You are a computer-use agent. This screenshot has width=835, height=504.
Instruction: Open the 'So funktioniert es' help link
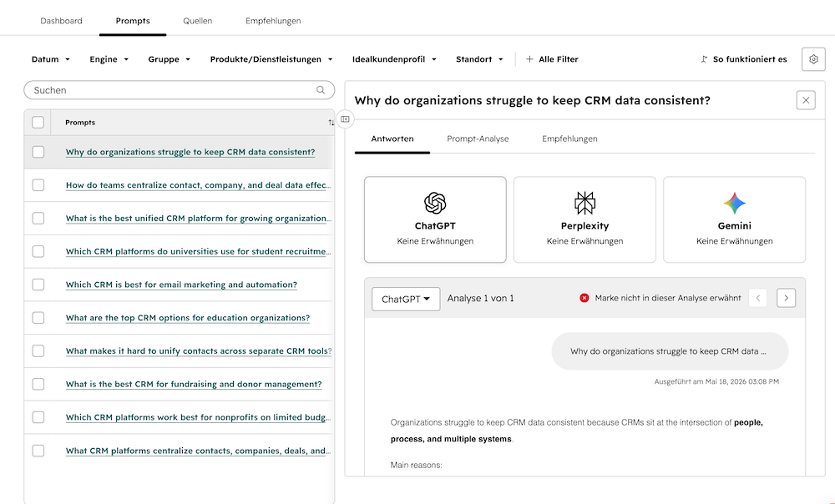tap(744, 59)
